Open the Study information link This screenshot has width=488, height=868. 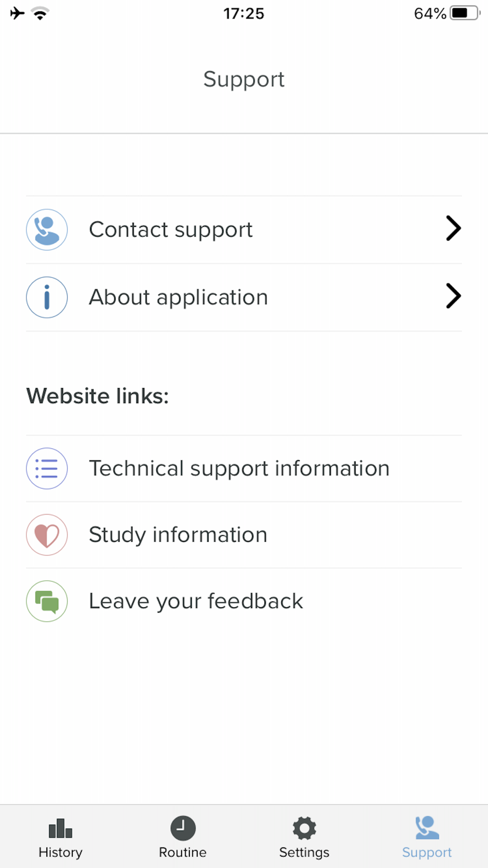(244, 535)
